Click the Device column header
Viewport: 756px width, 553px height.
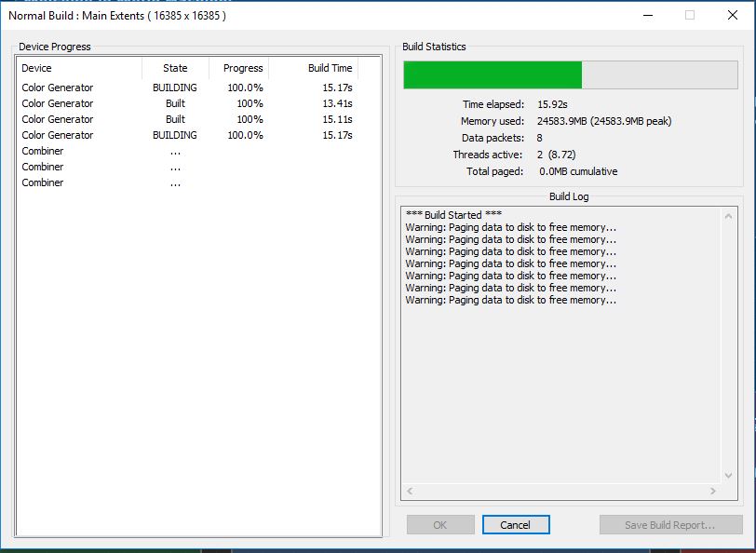pos(79,68)
